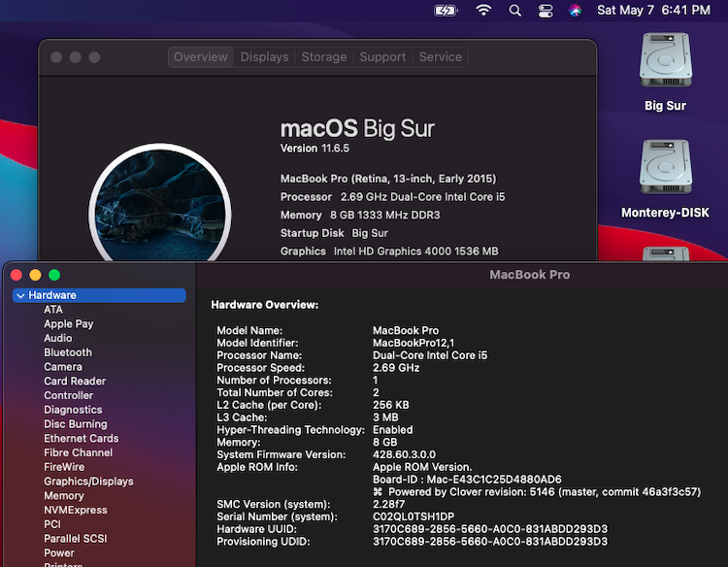The width and height of the screenshot is (728, 567).
Task: Select Diagnostics in the sidebar
Action: click(73, 410)
